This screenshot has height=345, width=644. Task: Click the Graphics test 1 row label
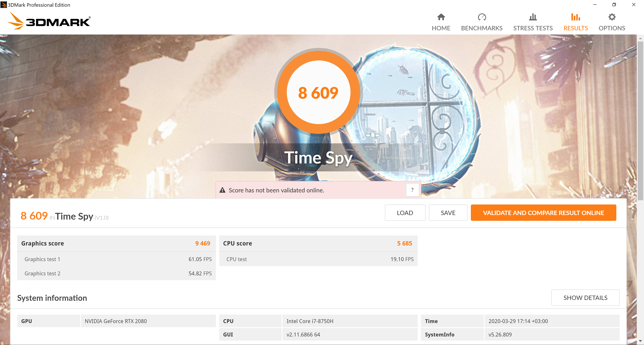click(42, 259)
